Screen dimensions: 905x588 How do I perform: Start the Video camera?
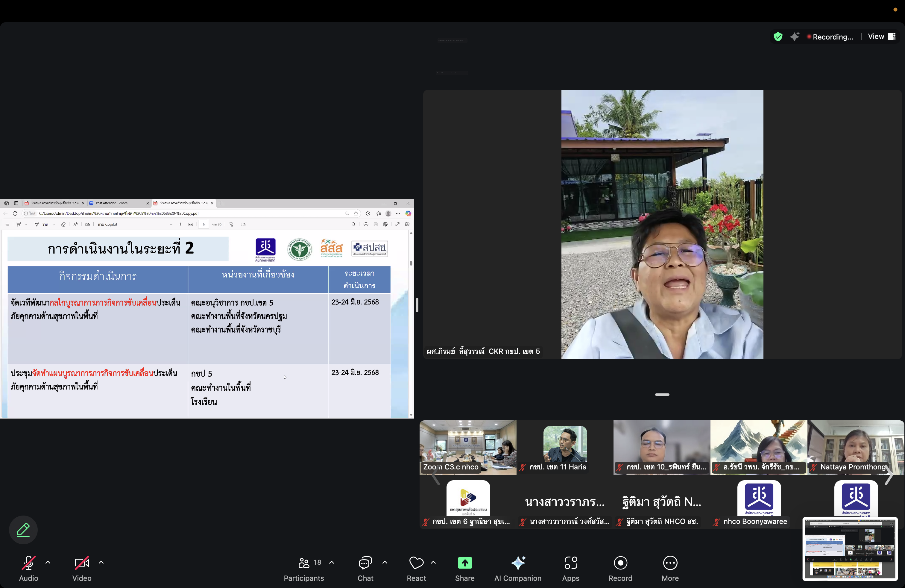point(82,563)
